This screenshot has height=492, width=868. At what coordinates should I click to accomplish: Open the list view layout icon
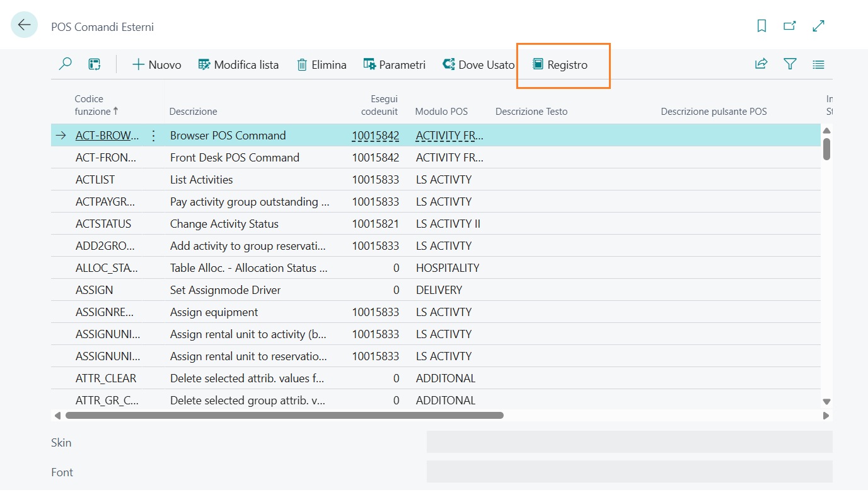[95, 64]
